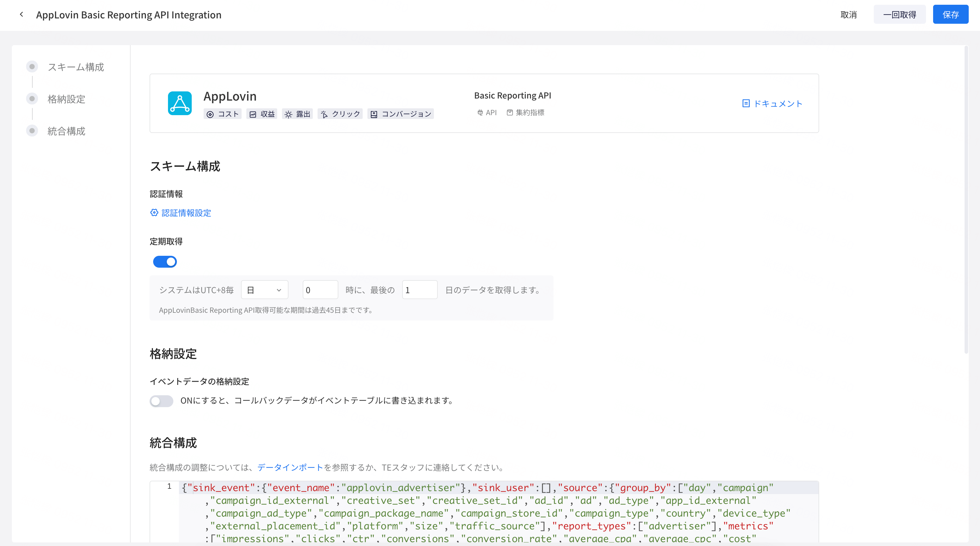Click the gear icon next to 認証情報設定
This screenshot has width=980, height=546.
click(154, 213)
